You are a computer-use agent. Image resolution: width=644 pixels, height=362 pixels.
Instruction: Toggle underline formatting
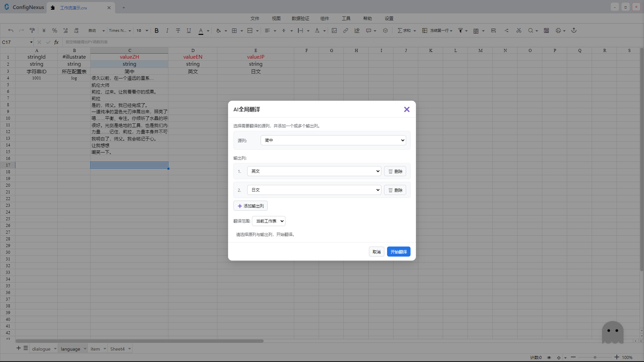(189, 31)
